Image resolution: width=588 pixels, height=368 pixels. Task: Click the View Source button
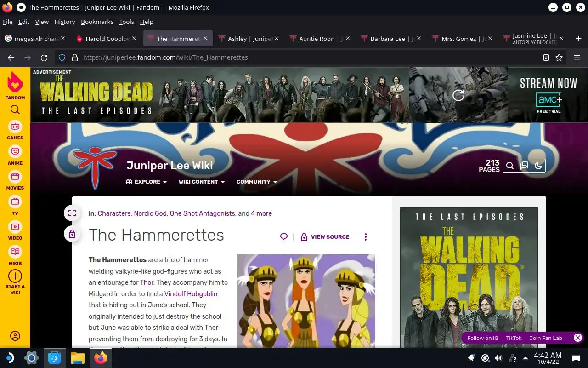pos(325,237)
